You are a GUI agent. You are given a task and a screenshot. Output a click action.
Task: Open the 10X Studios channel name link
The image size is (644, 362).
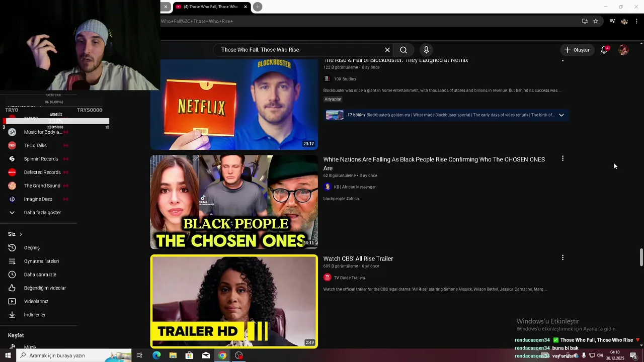(345, 79)
